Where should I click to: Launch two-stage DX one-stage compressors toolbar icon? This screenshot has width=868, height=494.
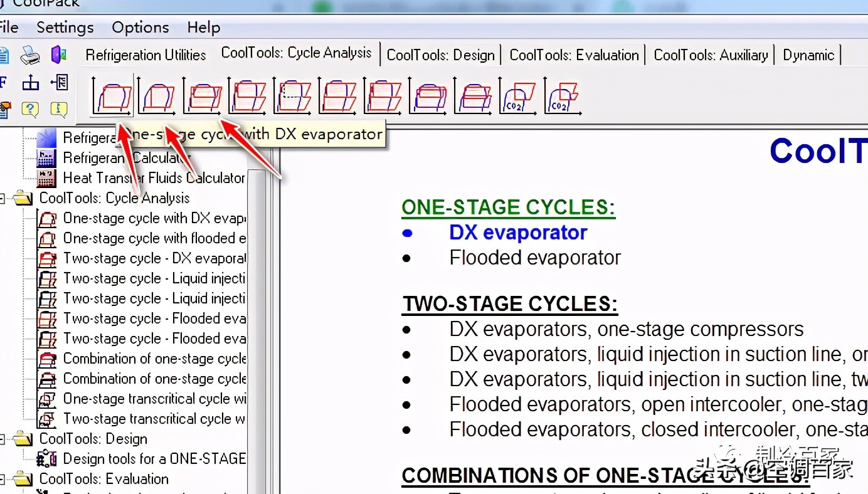[x=202, y=96]
